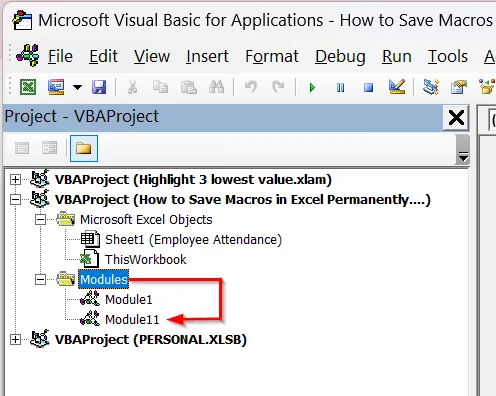Screen dimensions: 496x396
Task: Click the Paste clipboard icon
Action: click(x=189, y=87)
